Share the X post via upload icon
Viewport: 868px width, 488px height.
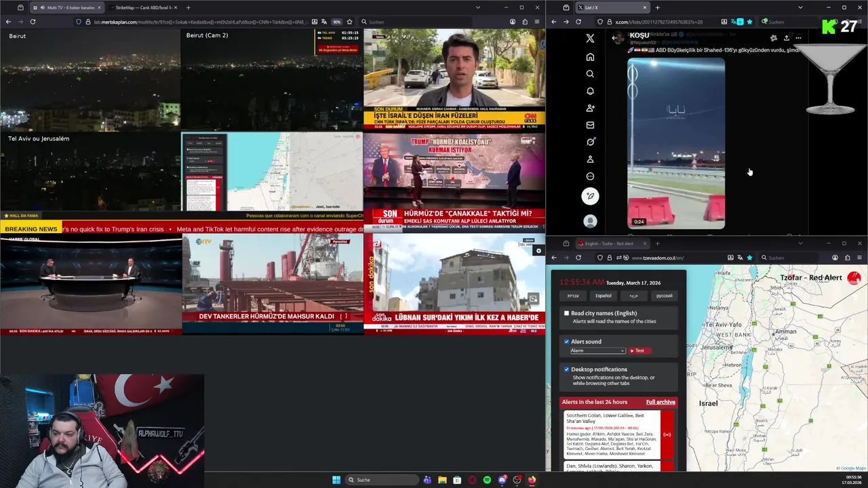(x=786, y=38)
